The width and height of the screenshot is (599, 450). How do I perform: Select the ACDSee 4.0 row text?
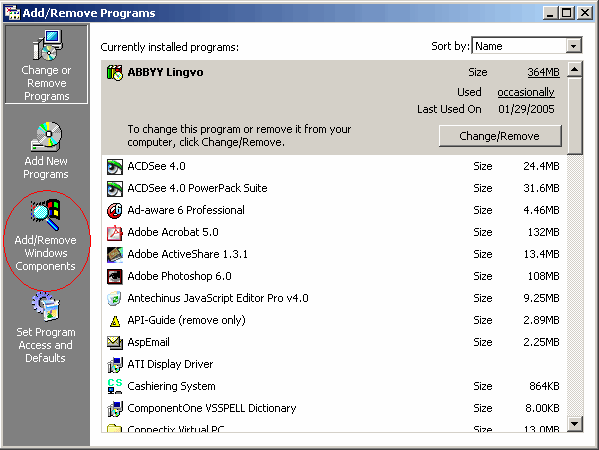pos(156,166)
